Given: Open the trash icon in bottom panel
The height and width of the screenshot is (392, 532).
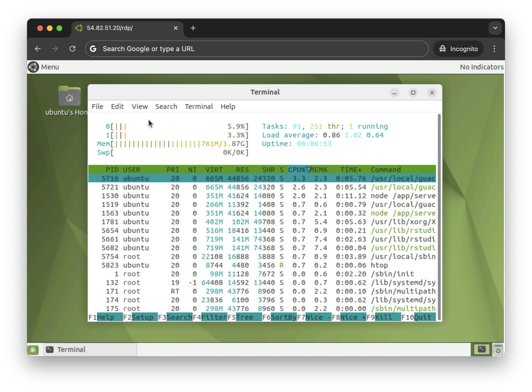Looking at the screenshot, I should click(x=498, y=350).
